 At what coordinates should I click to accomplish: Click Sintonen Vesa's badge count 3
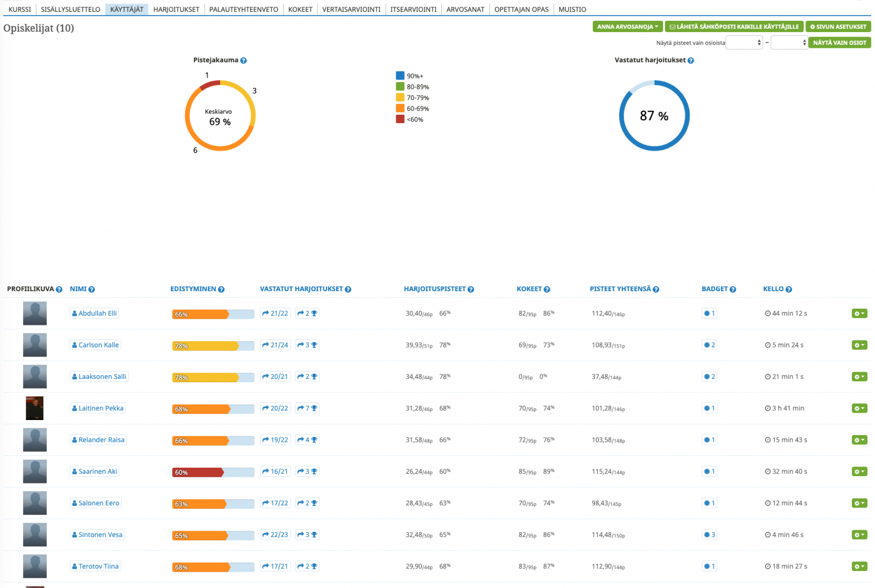coord(709,535)
